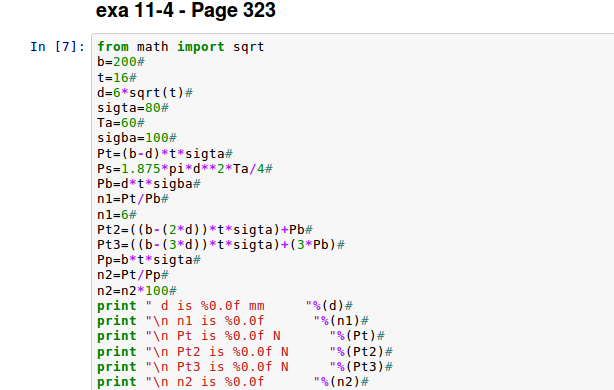Click the Pp=b*t*sigta# line
Image resolution: width=614 pixels, height=390 pixels.
click(149, 260)
